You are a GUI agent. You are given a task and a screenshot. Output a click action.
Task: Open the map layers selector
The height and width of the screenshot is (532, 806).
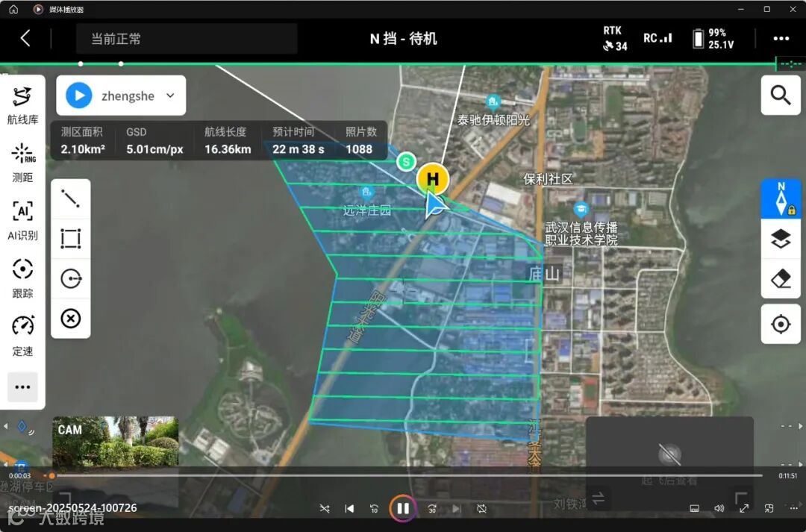click(781, 239)
